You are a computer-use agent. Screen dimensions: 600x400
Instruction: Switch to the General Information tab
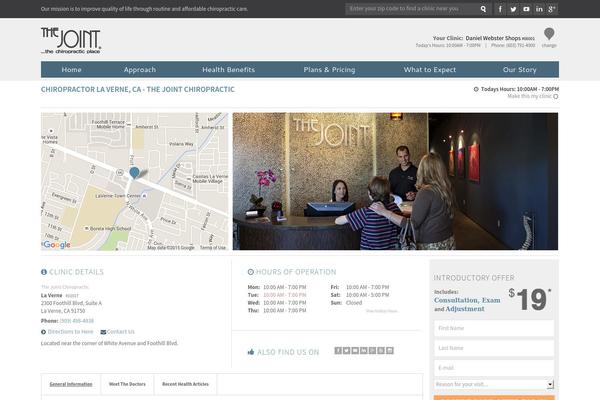tap(71, 384)
